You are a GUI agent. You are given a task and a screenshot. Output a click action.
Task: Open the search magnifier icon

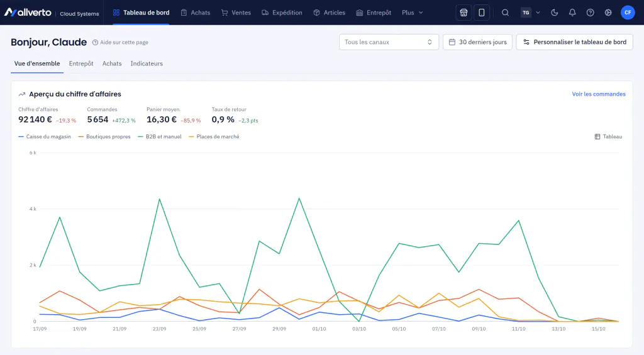[x=505, y=13]
